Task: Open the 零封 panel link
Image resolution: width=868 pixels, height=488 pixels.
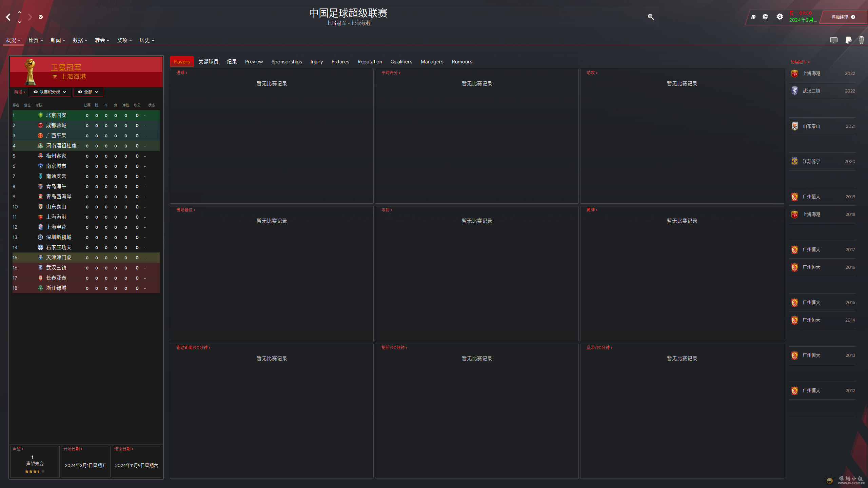Action: coord(387,210)
